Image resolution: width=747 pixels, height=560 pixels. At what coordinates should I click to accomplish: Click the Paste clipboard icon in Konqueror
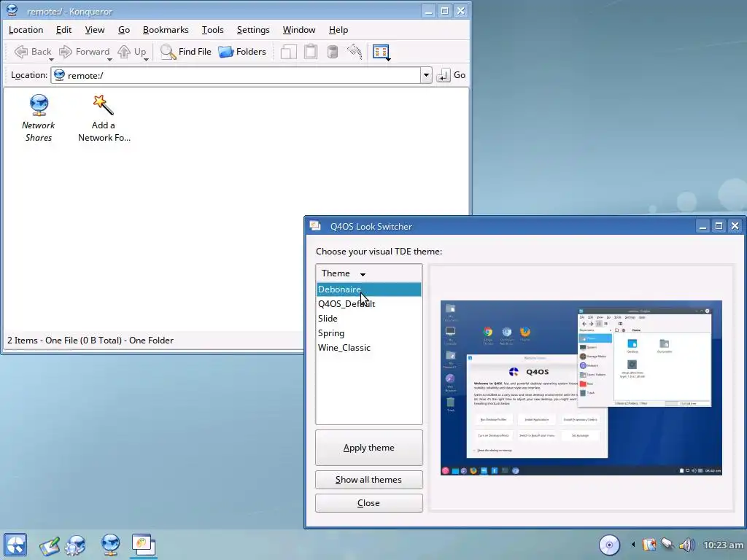(311, 52)
